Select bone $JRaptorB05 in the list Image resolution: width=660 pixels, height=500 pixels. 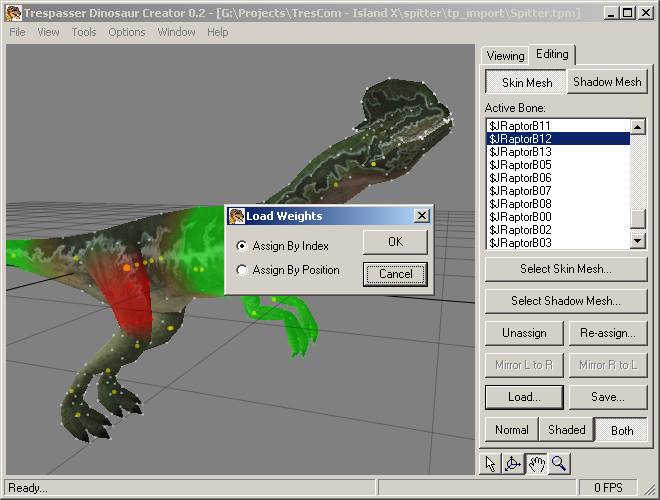(x=558, y=165)
